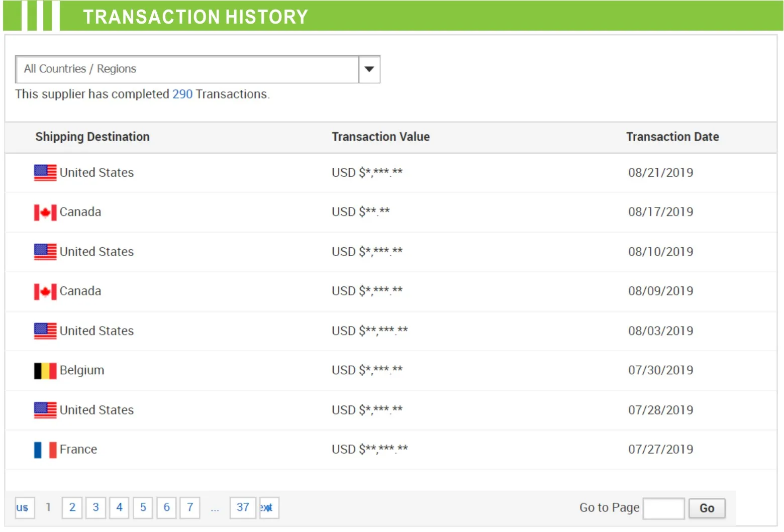Screen dimensions: 784x532
Task: Click the 290 transactions link
Action: pos(182,94)
